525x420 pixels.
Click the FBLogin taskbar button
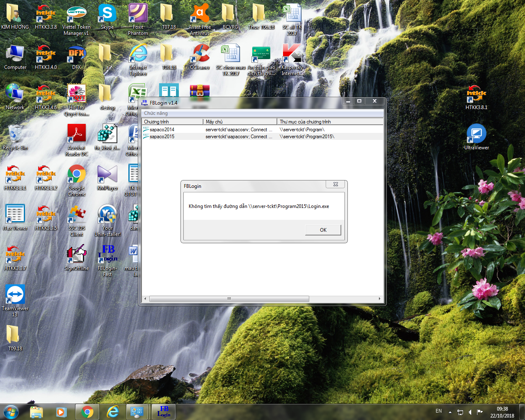[x=164, y=412]
